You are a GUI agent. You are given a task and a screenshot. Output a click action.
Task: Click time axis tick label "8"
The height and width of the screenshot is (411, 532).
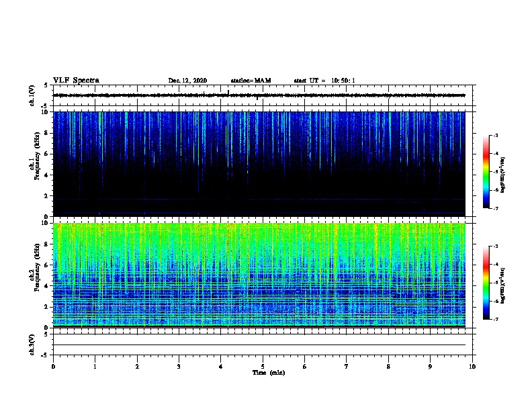click(388, 366)
